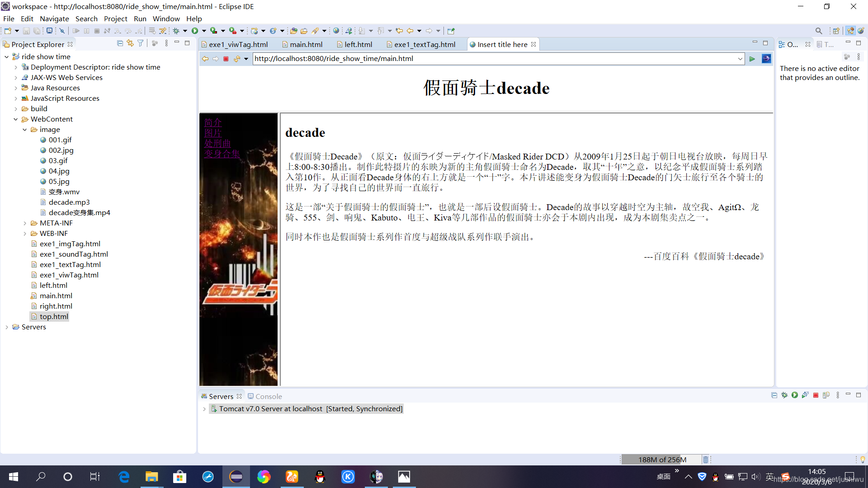Viewport: 868px width, 488px height.
Task: Click the Windows Start button
Action: pos(14,477)
